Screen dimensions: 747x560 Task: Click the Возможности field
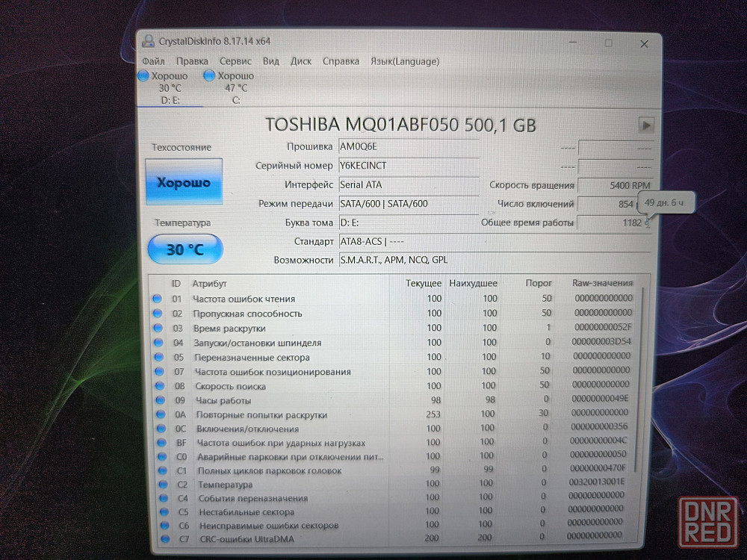(x=495, y=260)
